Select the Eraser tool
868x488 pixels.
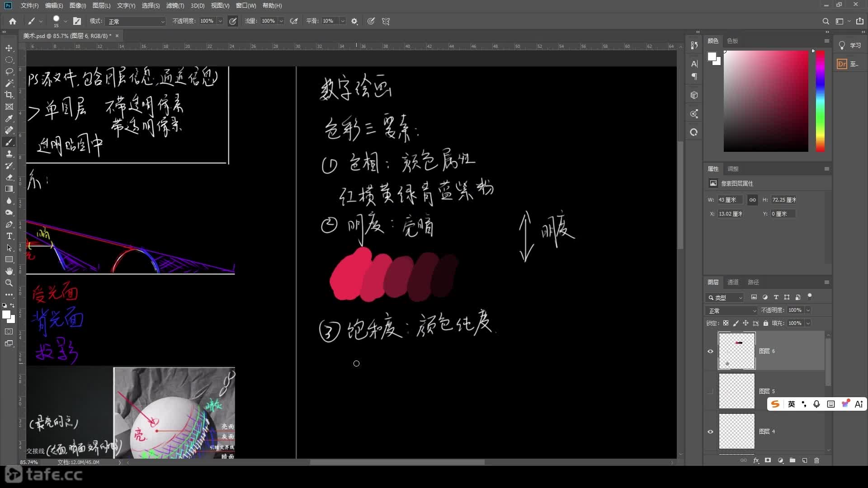(x=9, y=177)
